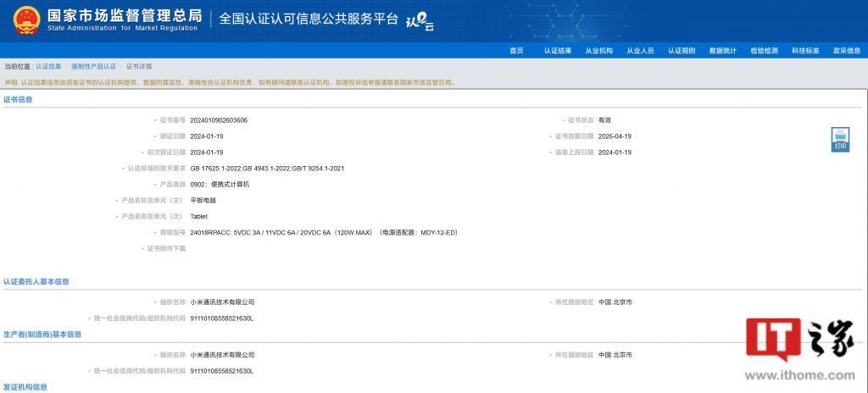Open the 检验检测 menu item
This screenshot has width=868, height=393.
764,50
